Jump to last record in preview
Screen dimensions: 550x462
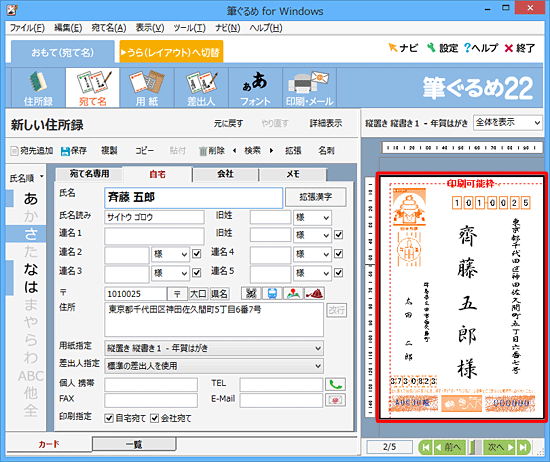523,447
